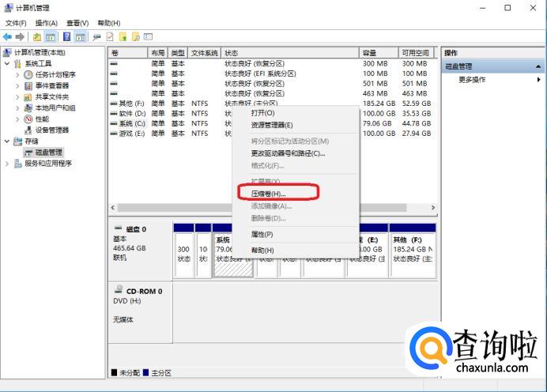Expand the 本地用户和组 node chevron

17,108
